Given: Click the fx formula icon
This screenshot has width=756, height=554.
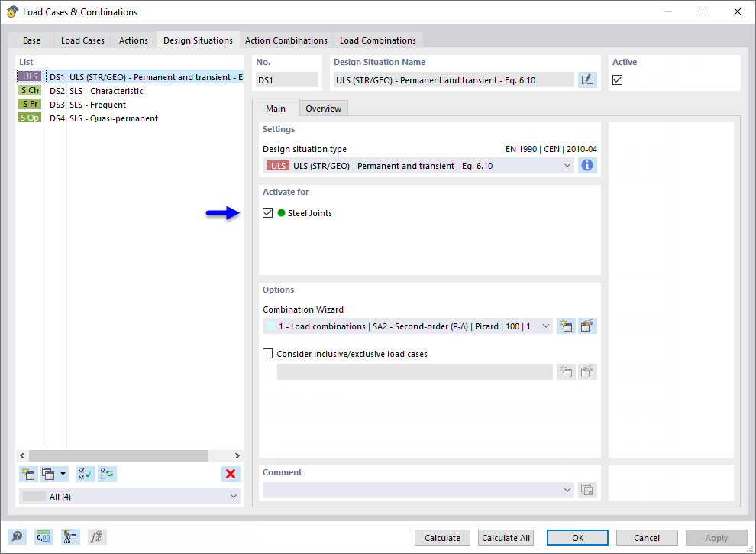Looking at the screenshot, I should (x=97, y=536).
